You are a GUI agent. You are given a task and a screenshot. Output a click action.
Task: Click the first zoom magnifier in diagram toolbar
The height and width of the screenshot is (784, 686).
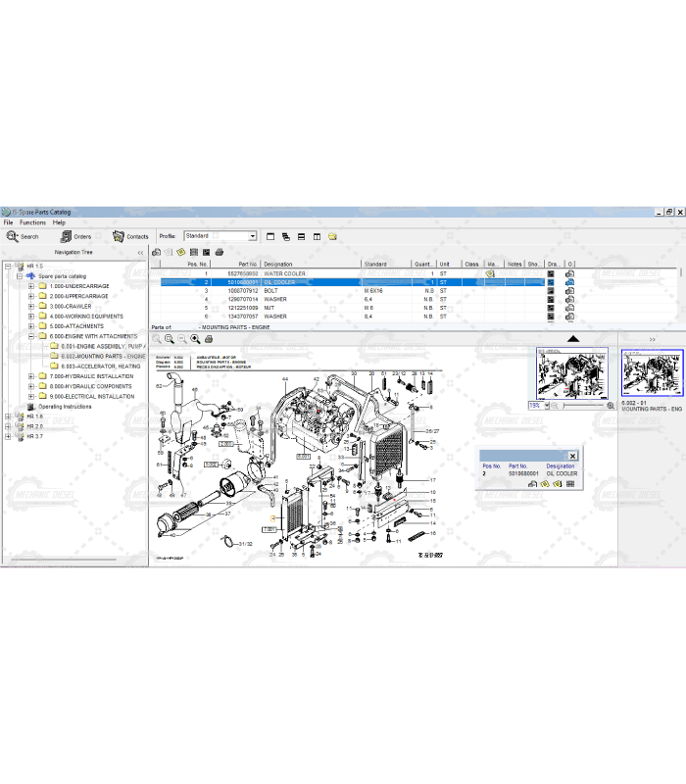coord(156,338)
